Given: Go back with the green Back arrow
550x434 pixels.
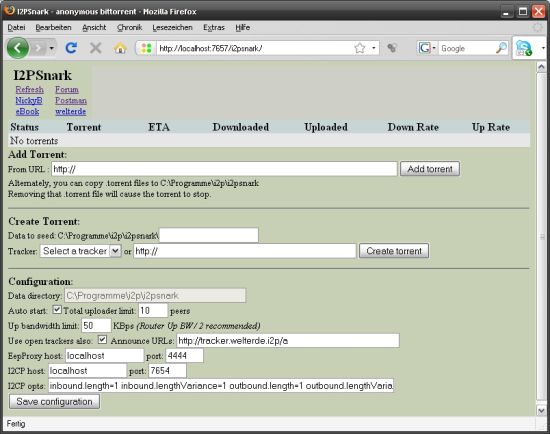Looking at the screenshot, I should click(x=18, y=48).
